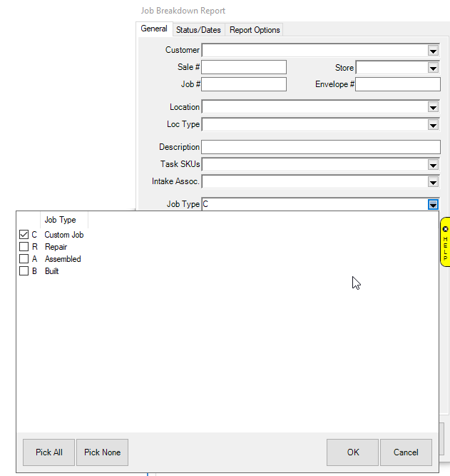450x476 pixels.
Task: Switch to the Status/Dates tab
Action: 199,30
